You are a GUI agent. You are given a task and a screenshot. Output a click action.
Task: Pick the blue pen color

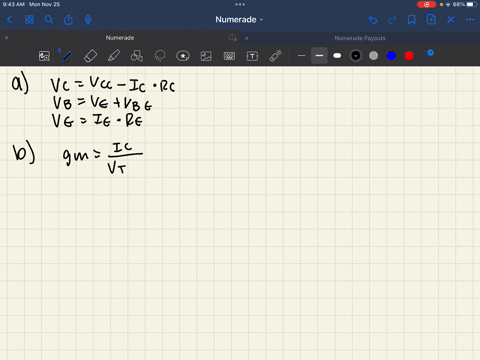click(391, 56)
